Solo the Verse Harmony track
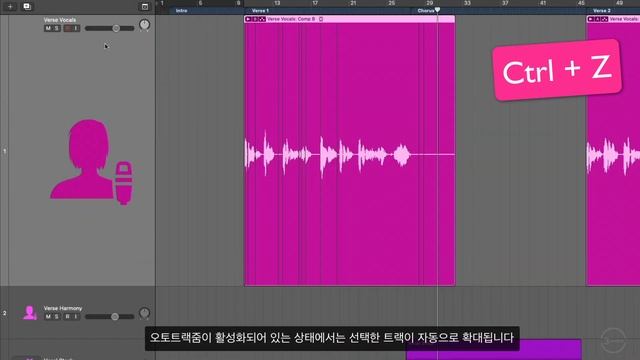This screenshot has width=640, height=360. [x=57, y=317]
